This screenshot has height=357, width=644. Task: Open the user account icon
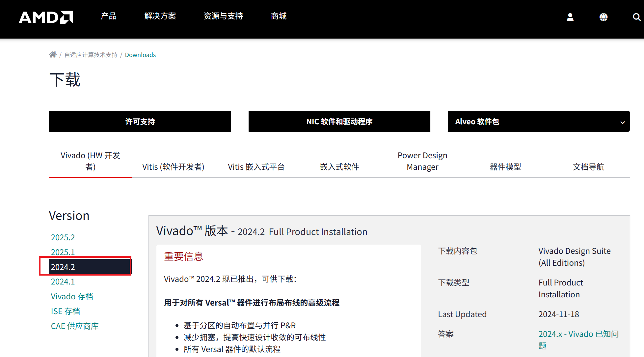tap(570, 17)
